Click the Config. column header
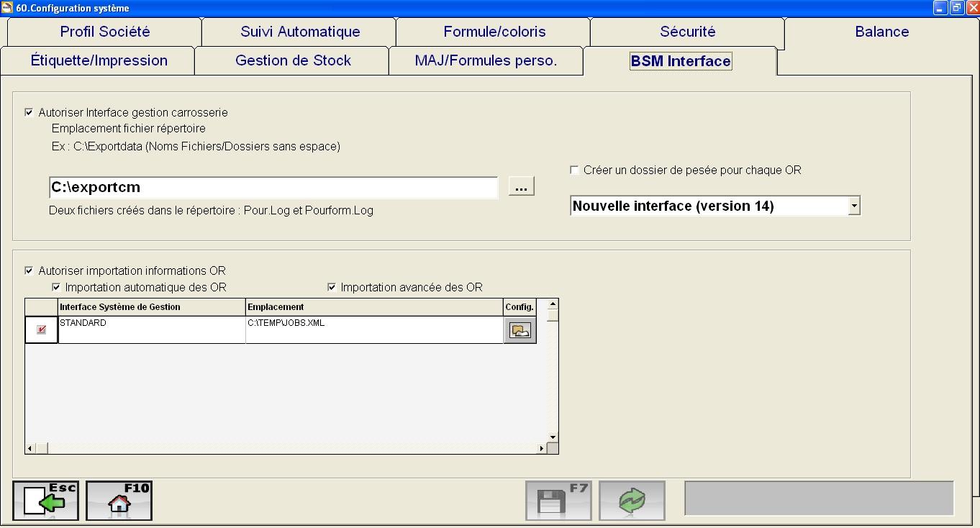The height and width of the screenshot is (528, 980). (520, 307)
